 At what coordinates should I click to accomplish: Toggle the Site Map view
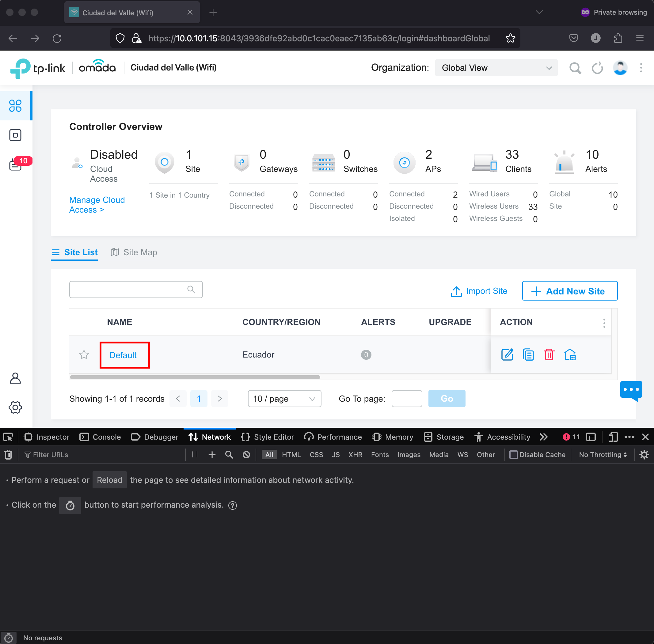[x=133, y=252]
